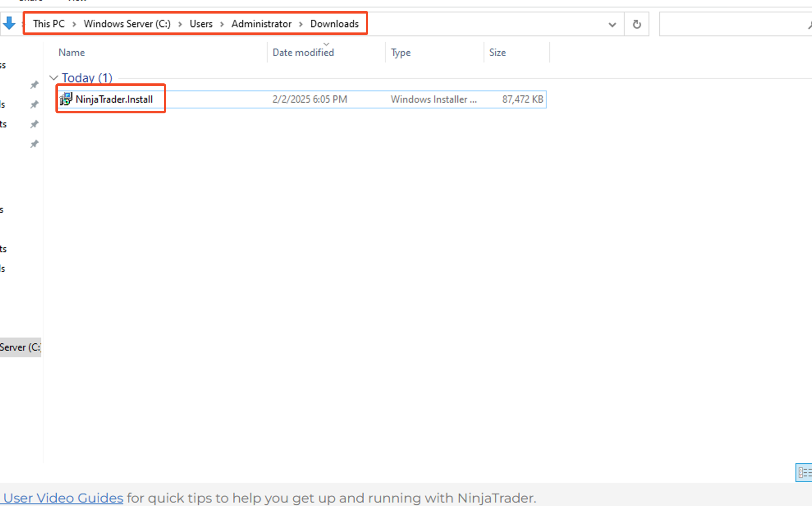Click the blue download arrow location icon
The image size is (812, 506).
tap(9, 23)
